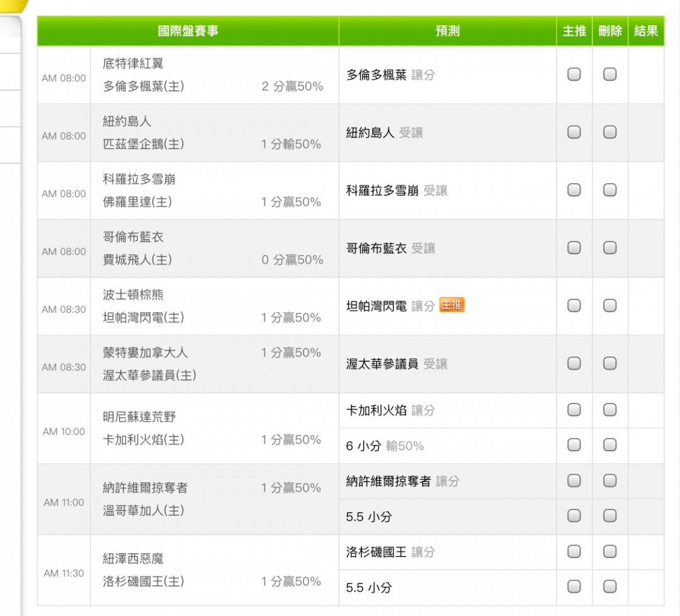Screen dimensions: 680x616
Task: Click the 1 分輸50% handicap value
Action: (291, 144)
